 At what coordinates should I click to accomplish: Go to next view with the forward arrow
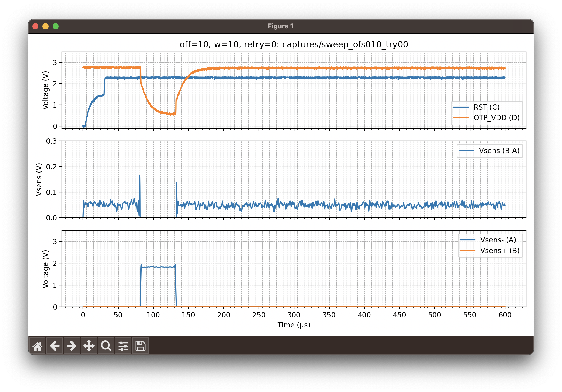72,346
